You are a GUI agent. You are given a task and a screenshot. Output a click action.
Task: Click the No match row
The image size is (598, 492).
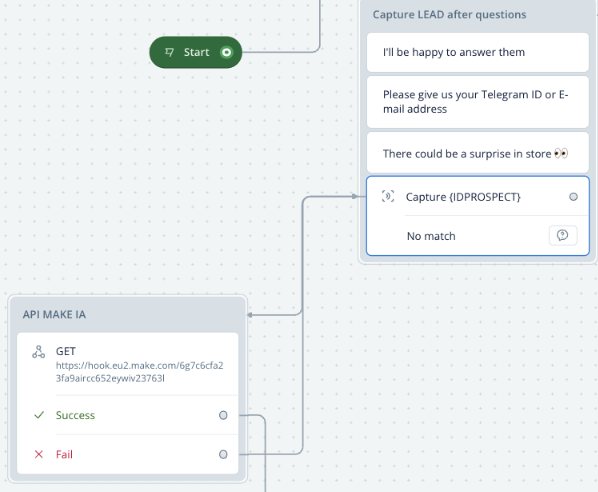(x=477, y=236)
